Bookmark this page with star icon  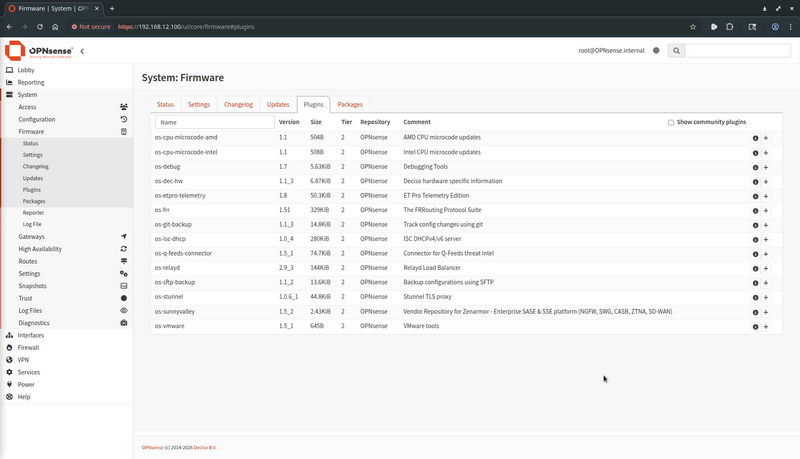[x=692, y=27]
